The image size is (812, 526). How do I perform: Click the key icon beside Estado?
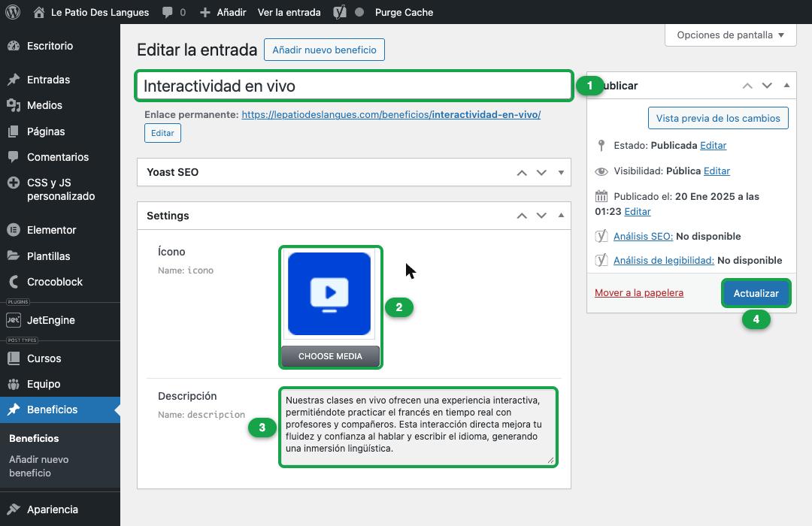coord(601,146)
